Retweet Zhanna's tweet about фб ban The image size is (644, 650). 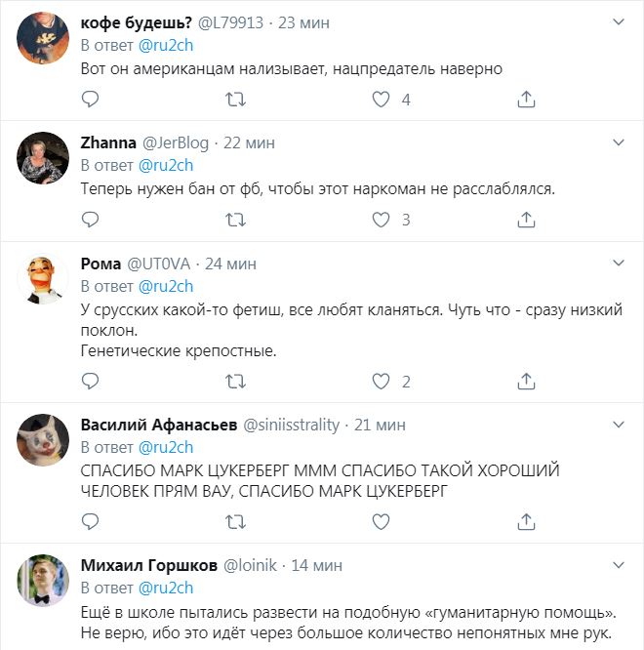point(235,220)
